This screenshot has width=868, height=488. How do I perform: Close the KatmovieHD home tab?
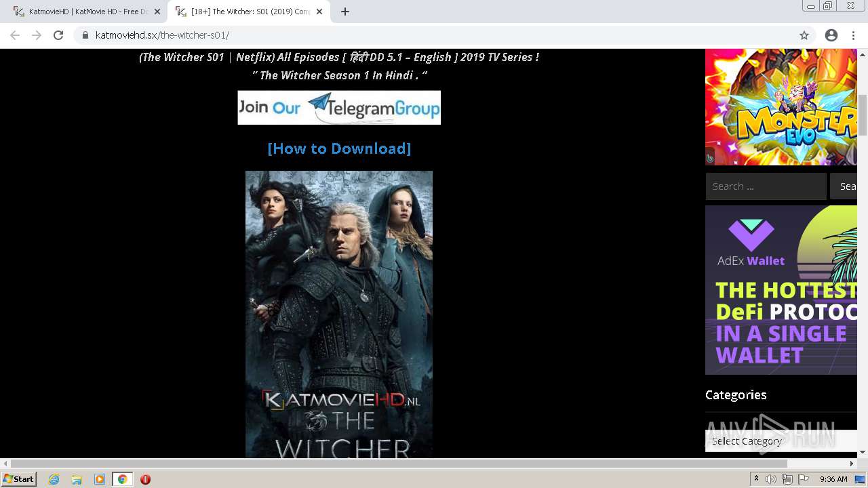point(157,12)
